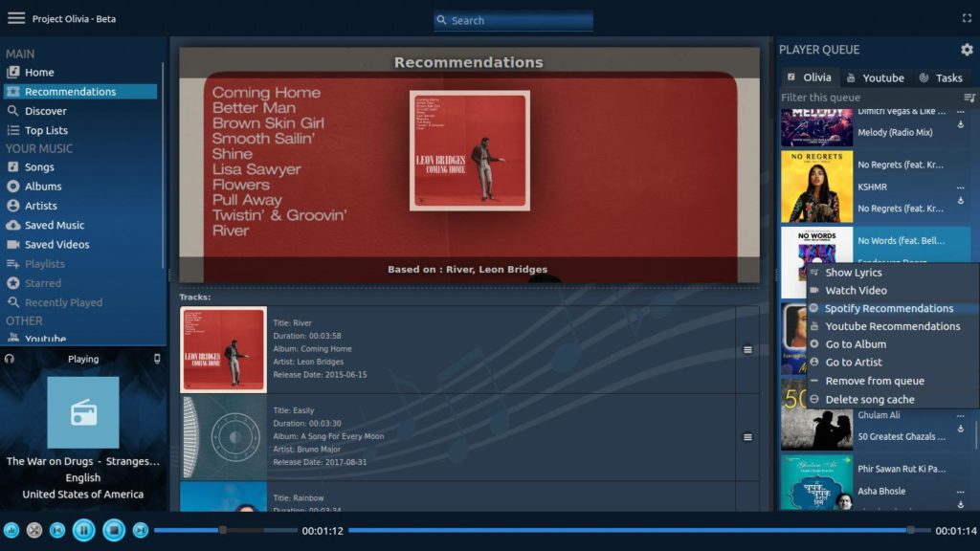Screen dimensions: 980x551
Task: Choose Go to Artist in context menu
Action: [893, 363]
